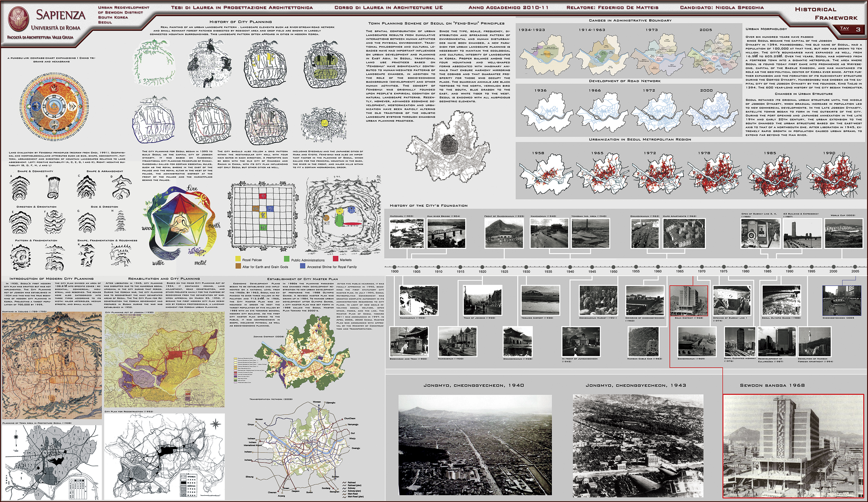This screenshot has height=502, width=868.
Task: Click the 1925 timeline marker dot
Action: coord(504,267)
